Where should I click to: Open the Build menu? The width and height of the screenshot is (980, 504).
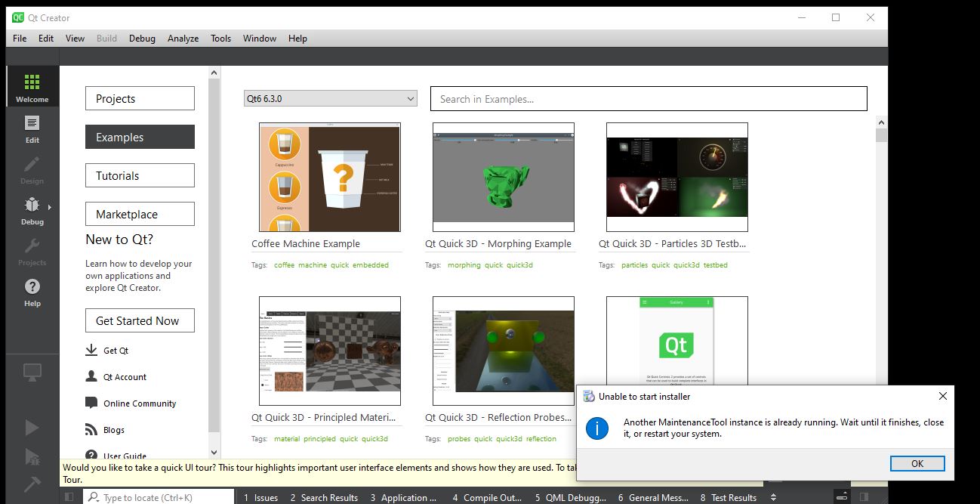pyautogui.click(x=106, y=38)
